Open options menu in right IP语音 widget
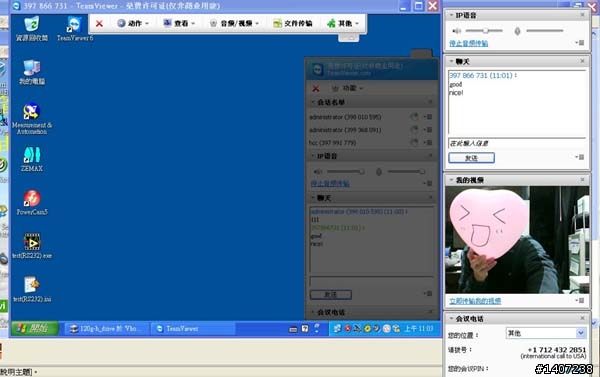Image resolution: width=600 pixels, height=377 pixels. pos(580,43)
